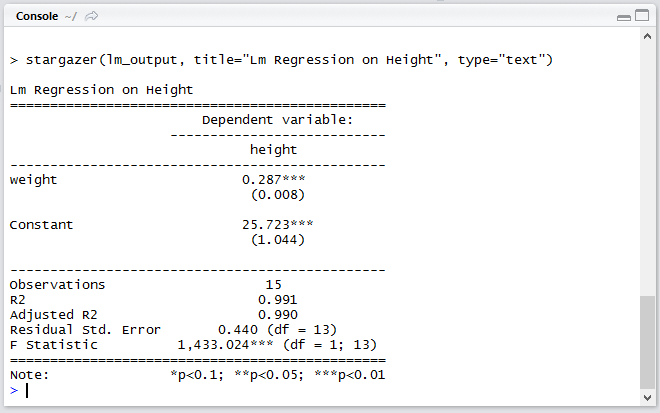Viewport: 660px width, 413px height.
Task: Click the scroll down arrow
Action: pos(646,399)
